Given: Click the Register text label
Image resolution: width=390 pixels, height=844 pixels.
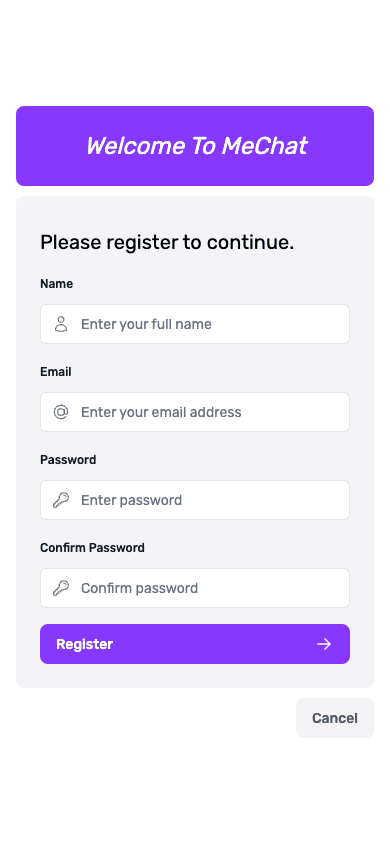Looking at the screenshot, I should point(84,644).
